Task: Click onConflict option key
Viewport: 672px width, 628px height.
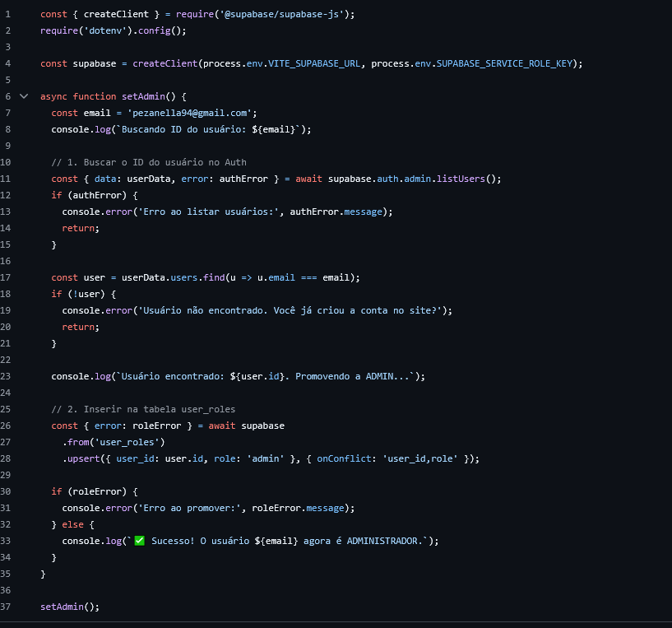Action: 344,458
